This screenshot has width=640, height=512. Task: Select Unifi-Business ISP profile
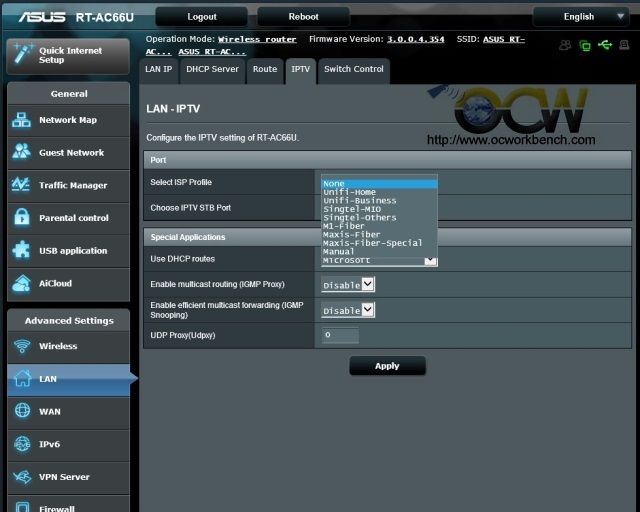380,201
